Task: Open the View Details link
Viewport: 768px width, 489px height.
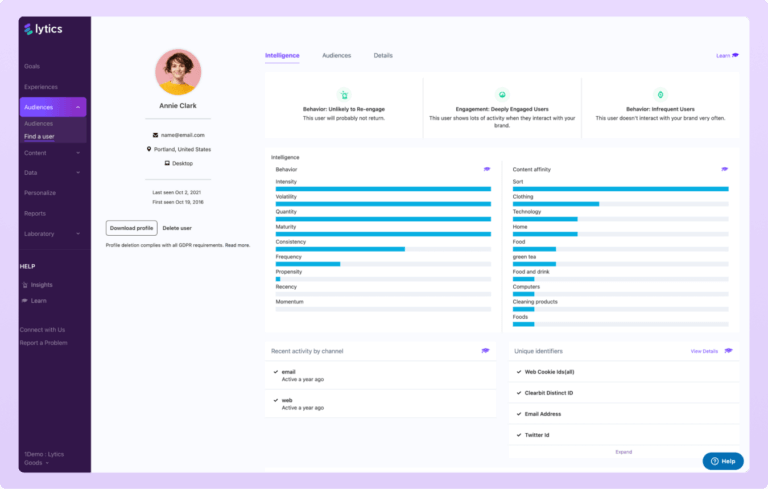Action: pos(704,351)
